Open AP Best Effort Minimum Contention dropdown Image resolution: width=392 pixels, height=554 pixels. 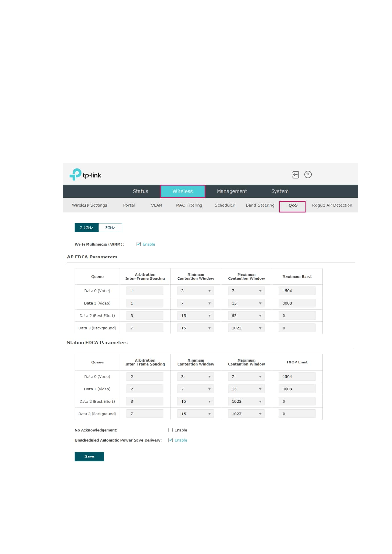pyautogui.click(x=195, y=316)
